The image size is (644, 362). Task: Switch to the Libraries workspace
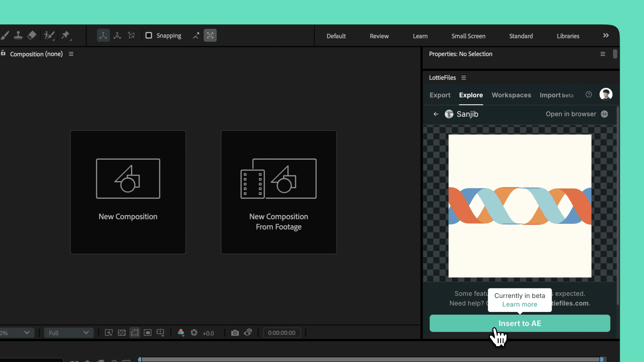tap(568, 36)
